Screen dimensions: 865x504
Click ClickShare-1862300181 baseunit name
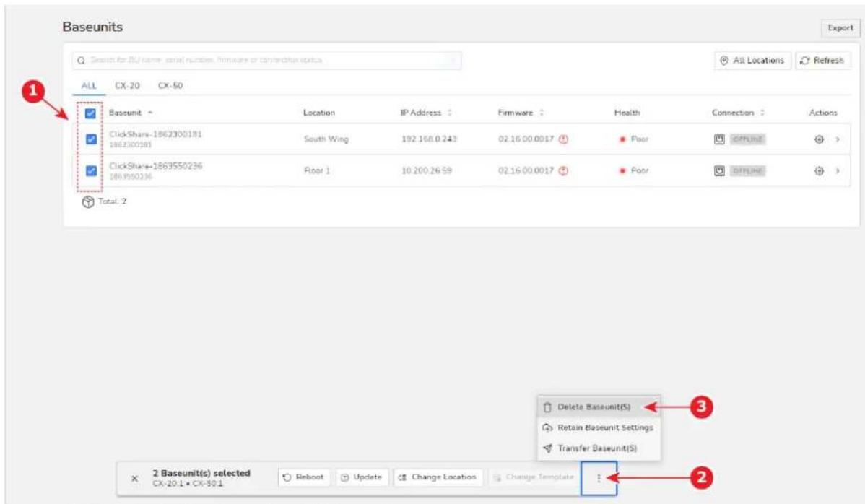pos(155,134)
